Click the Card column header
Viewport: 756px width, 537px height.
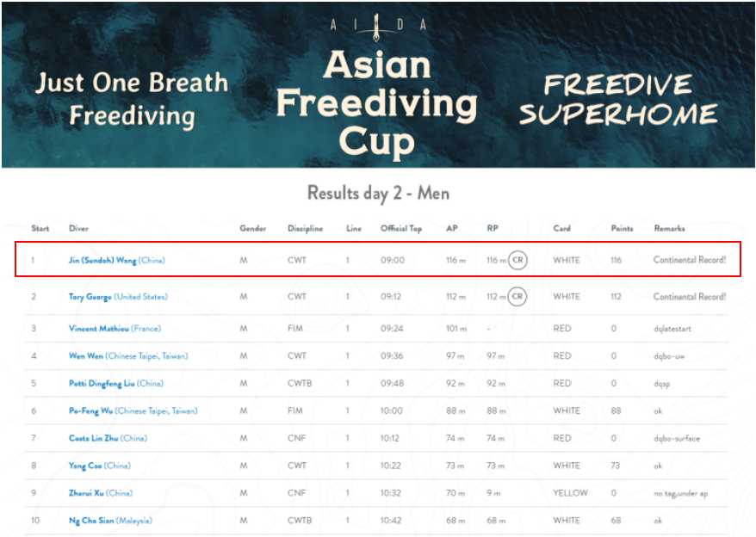561,229
